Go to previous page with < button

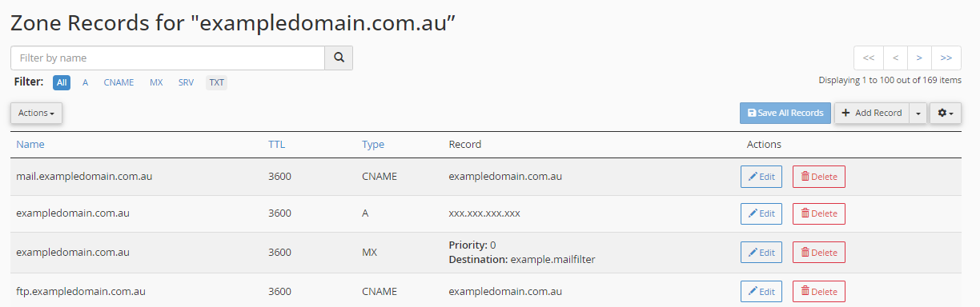tap(895, 58)
